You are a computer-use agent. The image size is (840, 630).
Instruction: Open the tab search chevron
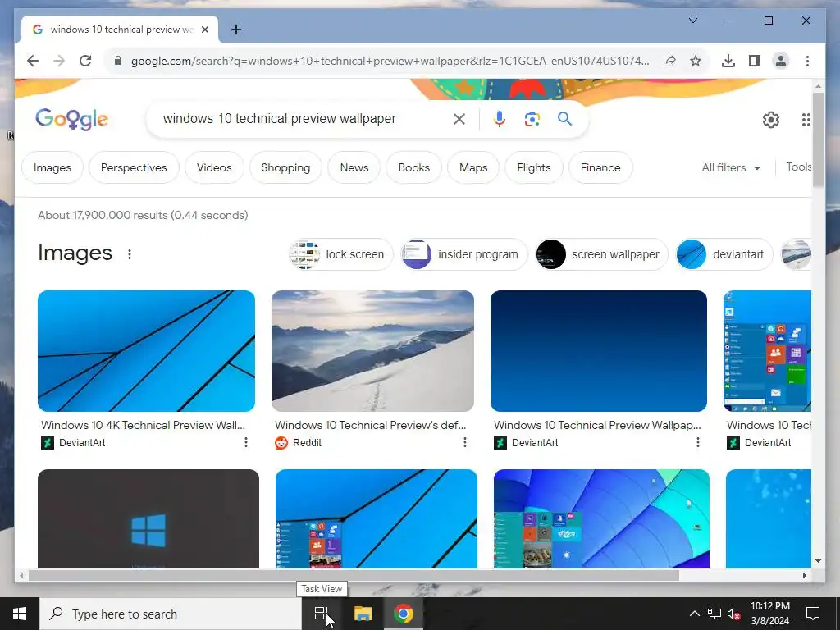(x=692, y=21)
